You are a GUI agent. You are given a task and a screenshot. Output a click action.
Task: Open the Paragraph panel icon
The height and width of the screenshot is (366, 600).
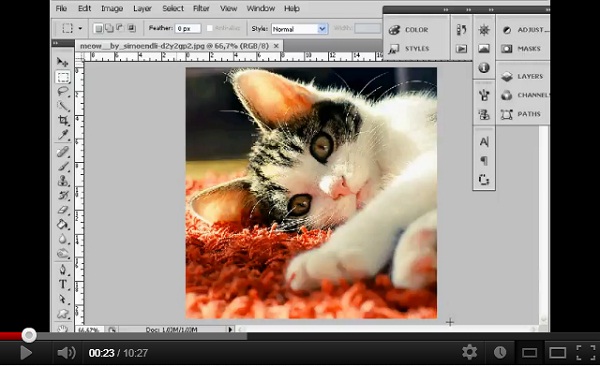[484, 161]
